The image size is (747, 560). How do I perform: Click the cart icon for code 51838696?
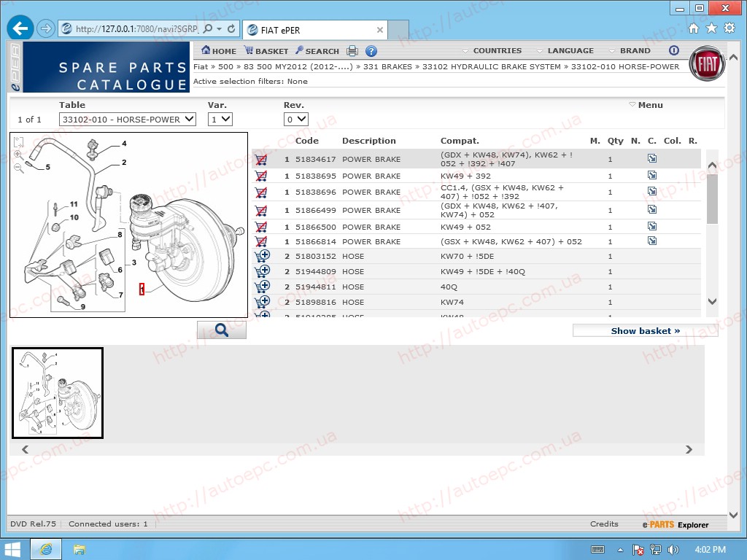[260, 192]
